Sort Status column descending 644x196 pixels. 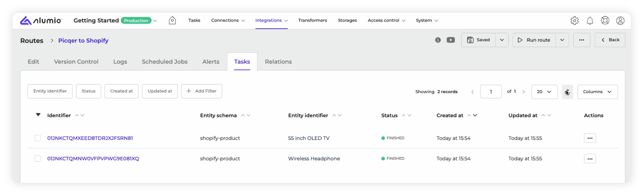pos(409,115)
